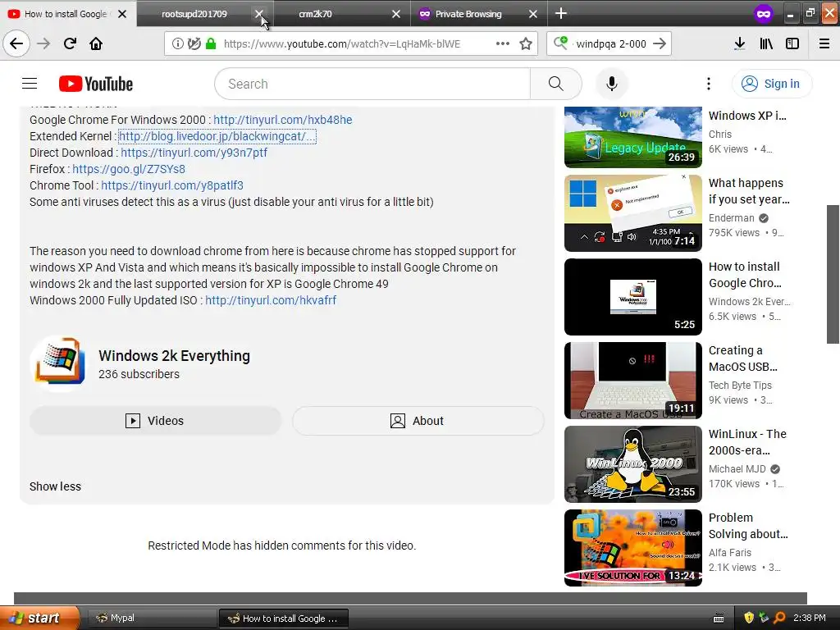Click the YouTube Search input field
The image size is (840, 630).
372,84
